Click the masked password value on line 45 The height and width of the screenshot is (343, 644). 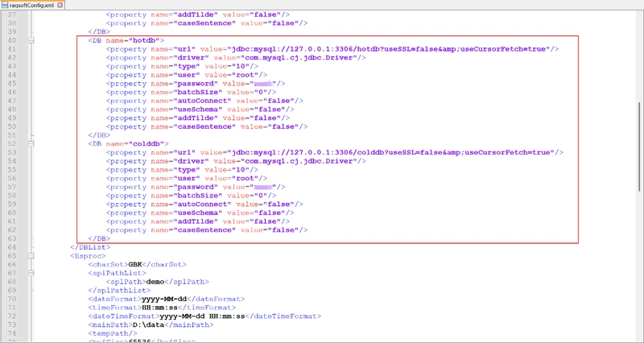pos(263,84)
